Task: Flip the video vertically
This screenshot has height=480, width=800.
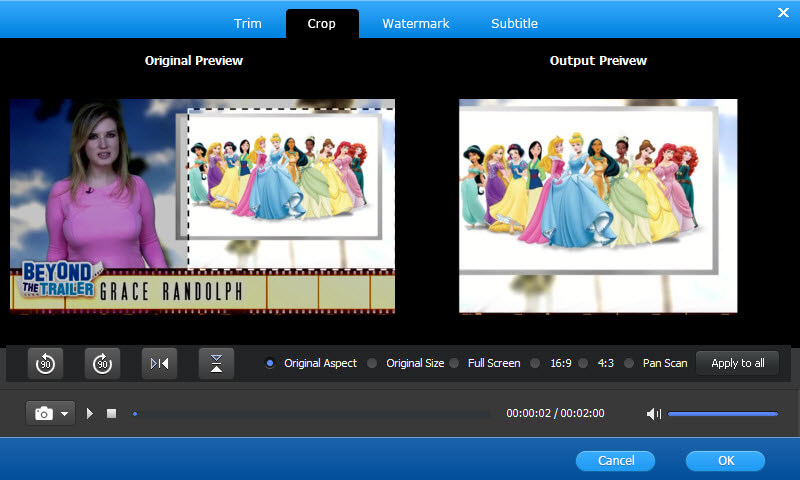Action: pos(216,363)
